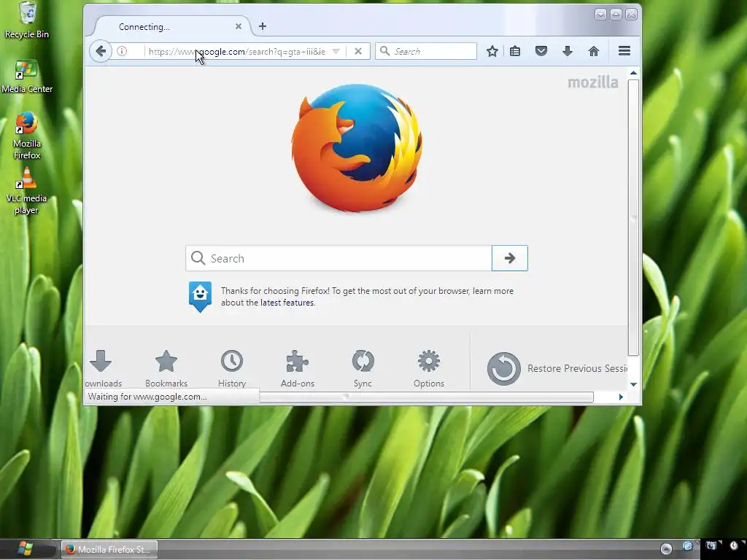Open site information icon in address bar
The width and height of the screenshot is (747, 560).
pyautogui.click(x=122, y=51)
